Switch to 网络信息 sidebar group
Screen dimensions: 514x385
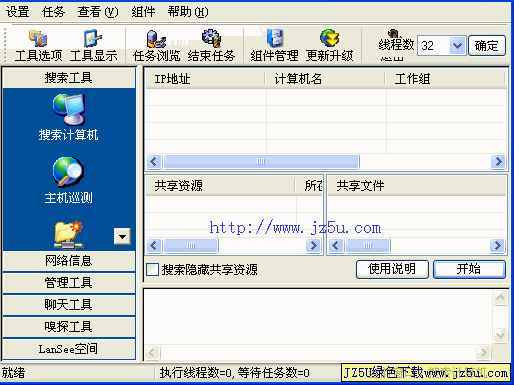pos(69,261)
